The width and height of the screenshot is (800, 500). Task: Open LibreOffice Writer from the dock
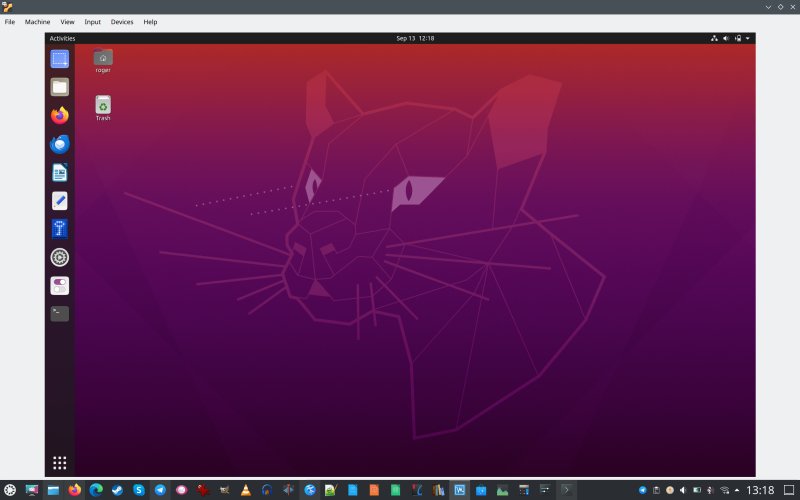click(60, 172)
